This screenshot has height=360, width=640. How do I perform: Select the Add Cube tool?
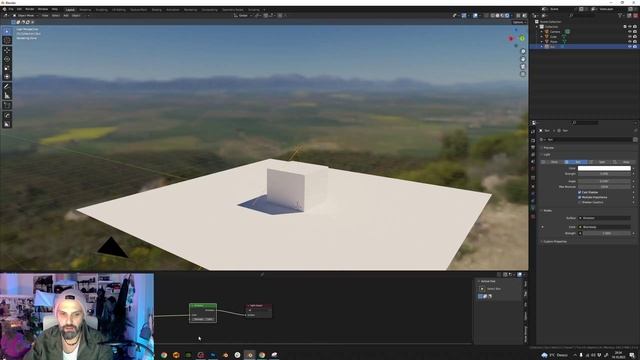7,105
